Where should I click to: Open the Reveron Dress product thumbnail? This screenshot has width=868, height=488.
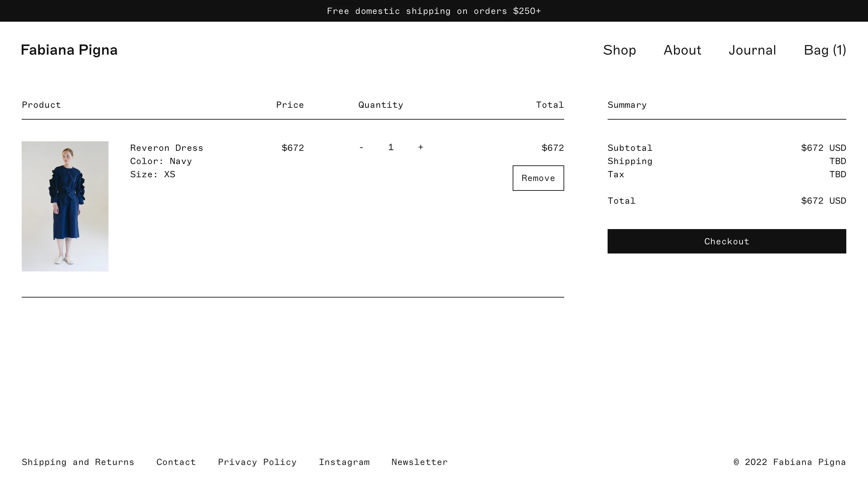(x=65, y=206)
